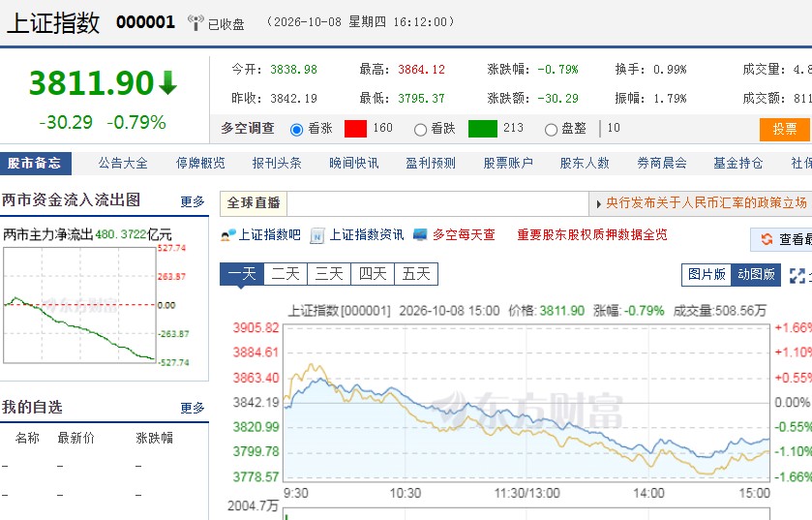Click the monitor icon before 多空每天查
The height and width of the screenshot is (520, 812).
click(x=420, y=235)
